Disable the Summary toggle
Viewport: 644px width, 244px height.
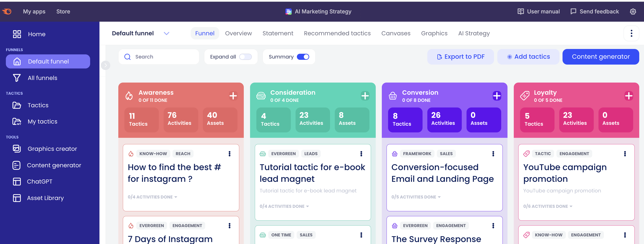tap(303, 57)
